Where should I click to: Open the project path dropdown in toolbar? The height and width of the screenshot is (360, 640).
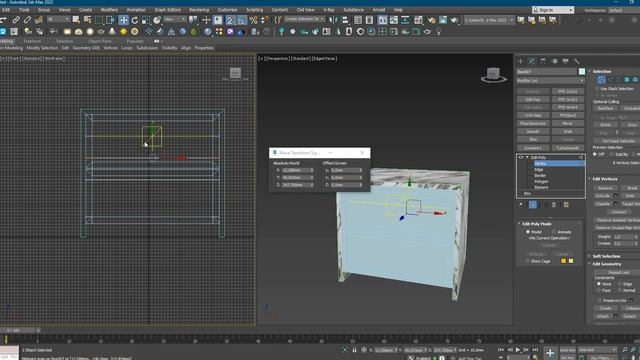point(489,20)
